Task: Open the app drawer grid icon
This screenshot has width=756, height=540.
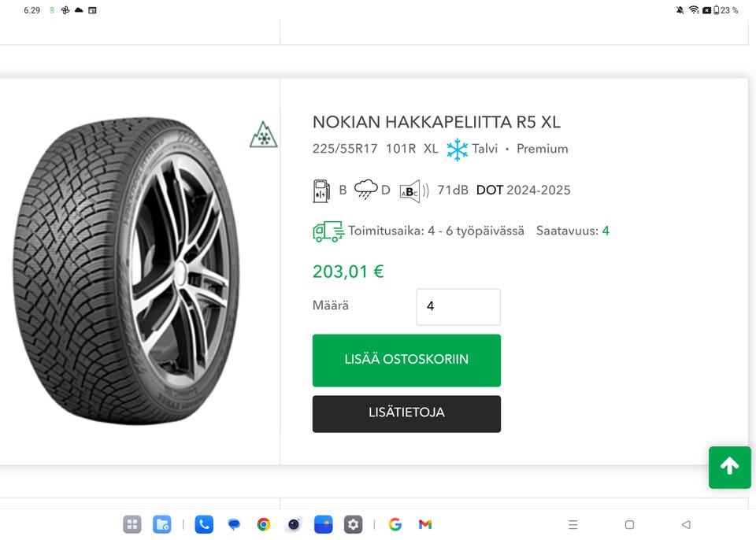Action: coord(132,524)
